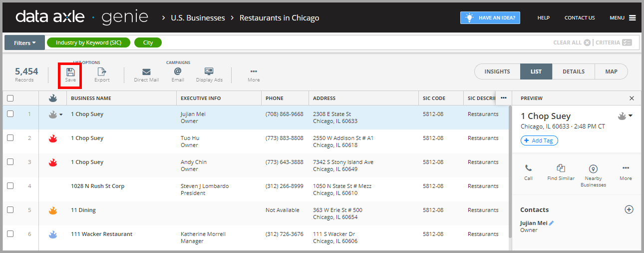The height and width of the screenshot is (253, 644).
Task: Expand flame tag dropdown in row 1
Action: click(61, 114)
